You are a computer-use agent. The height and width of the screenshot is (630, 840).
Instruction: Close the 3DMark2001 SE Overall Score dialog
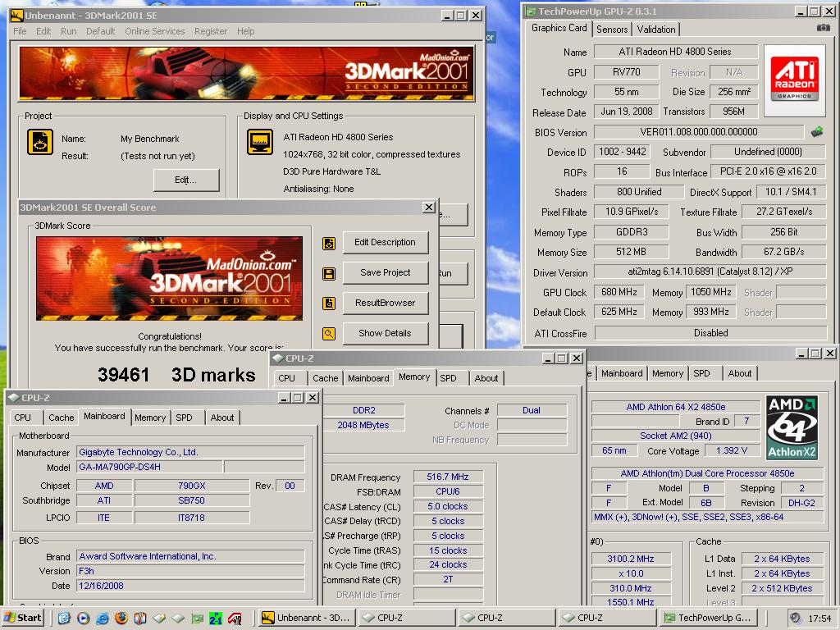click(428, 208)
